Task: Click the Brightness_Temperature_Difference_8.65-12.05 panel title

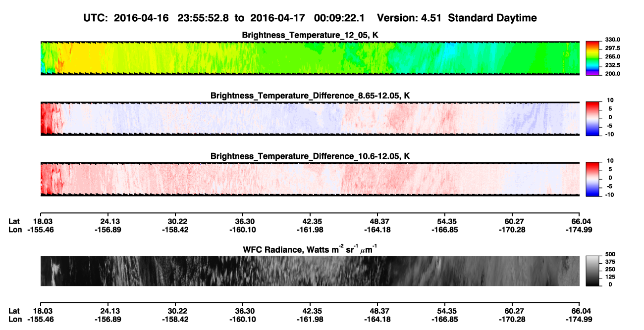Action: (x=310, y=95)
